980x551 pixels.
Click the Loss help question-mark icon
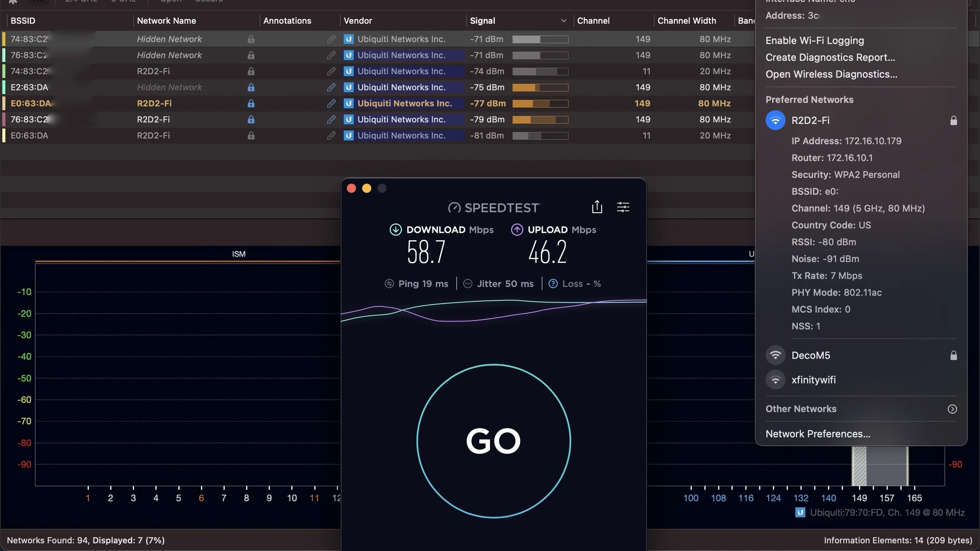click(553, 284)
